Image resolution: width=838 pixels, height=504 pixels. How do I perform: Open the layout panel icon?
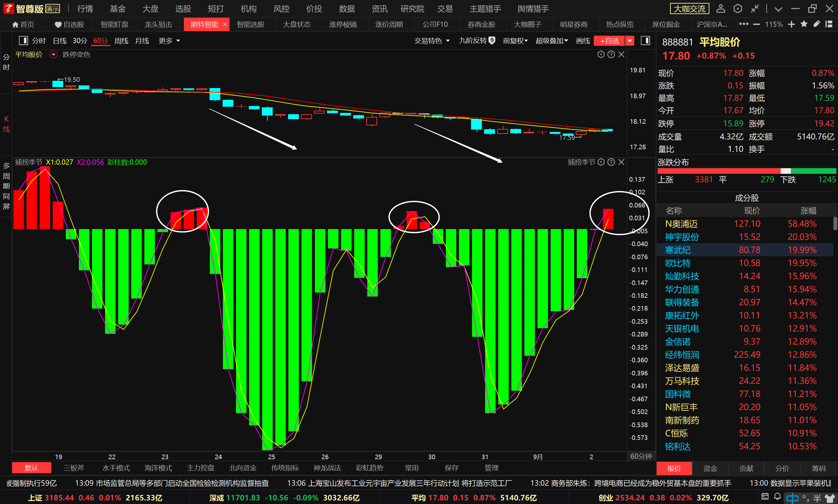click(x=829, y=24)
